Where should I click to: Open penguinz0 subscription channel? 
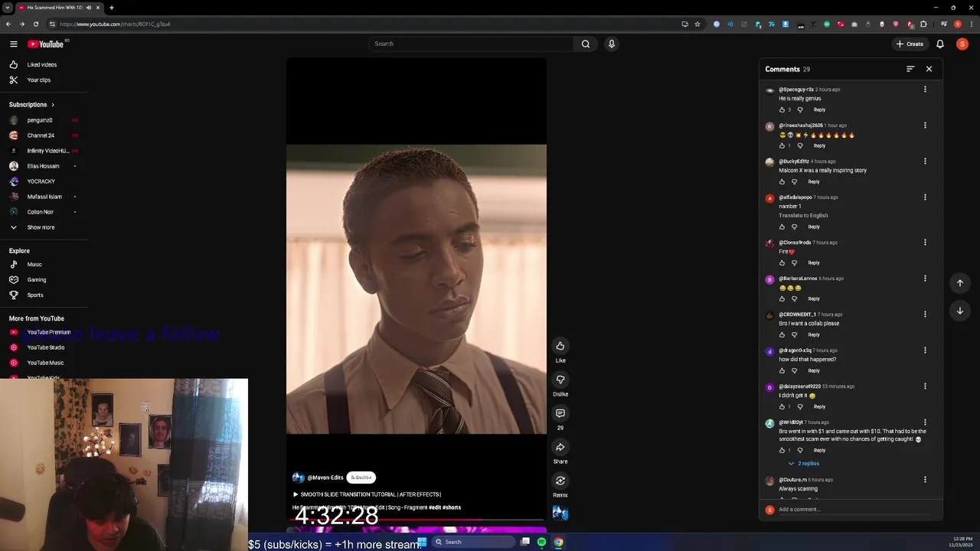(40, 120)
